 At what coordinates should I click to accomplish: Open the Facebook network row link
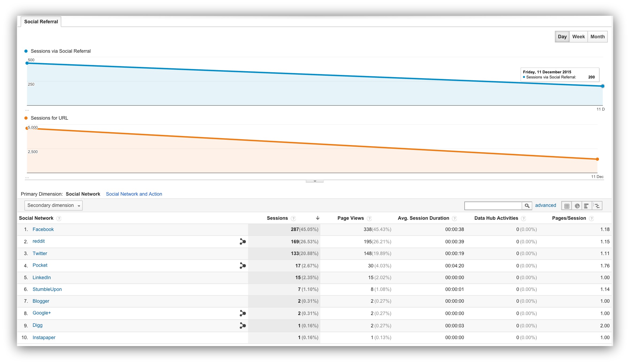[43, 229]
